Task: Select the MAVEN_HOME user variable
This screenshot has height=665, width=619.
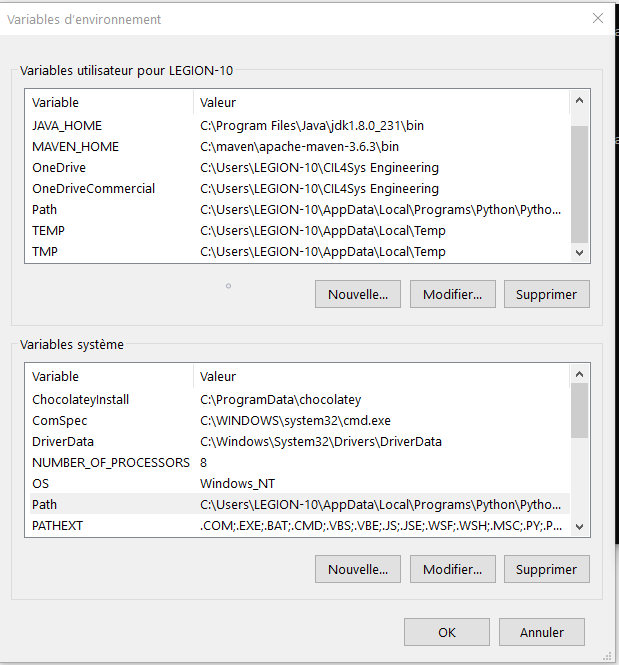Action: point(299,147)
